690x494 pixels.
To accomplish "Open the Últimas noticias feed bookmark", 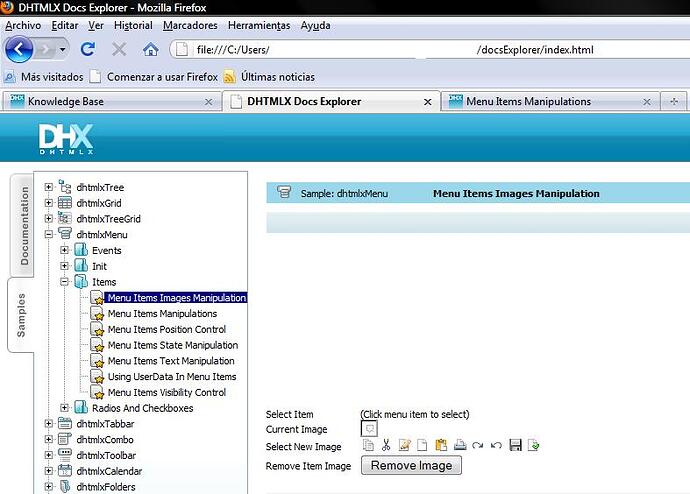I will pyautogui.click(x=269, y=77).
